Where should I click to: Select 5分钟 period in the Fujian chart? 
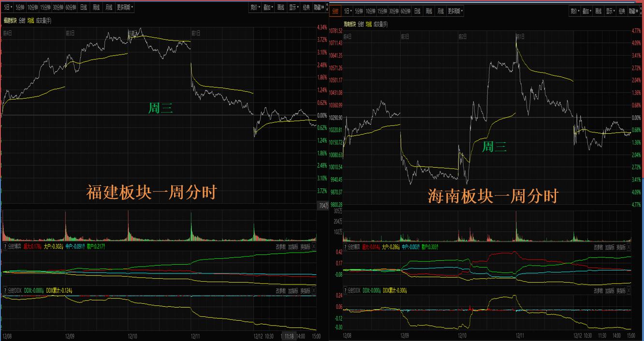pos(20,8)
